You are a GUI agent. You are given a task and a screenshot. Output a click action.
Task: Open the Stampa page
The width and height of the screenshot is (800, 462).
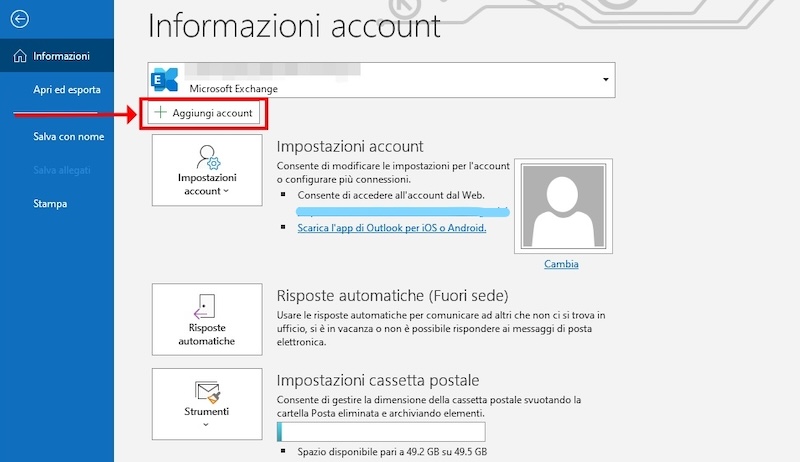50,204
